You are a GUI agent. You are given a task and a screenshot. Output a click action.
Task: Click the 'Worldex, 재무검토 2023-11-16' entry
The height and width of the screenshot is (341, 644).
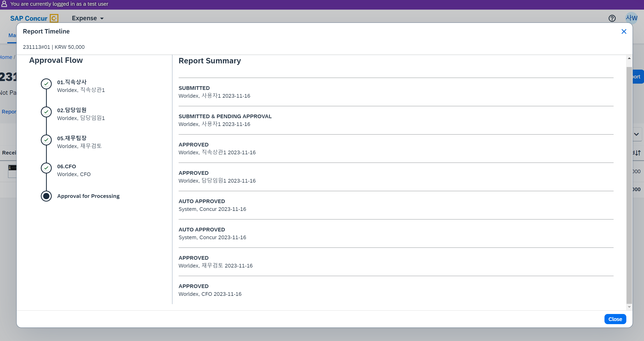pyautogui.click(x=216, y=266)
